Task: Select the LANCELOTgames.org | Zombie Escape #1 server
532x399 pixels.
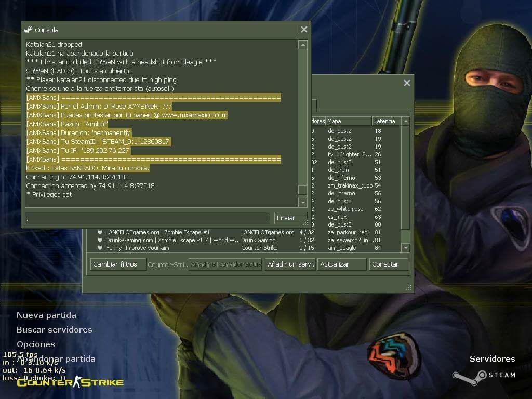Action: (x=158, y=232)
